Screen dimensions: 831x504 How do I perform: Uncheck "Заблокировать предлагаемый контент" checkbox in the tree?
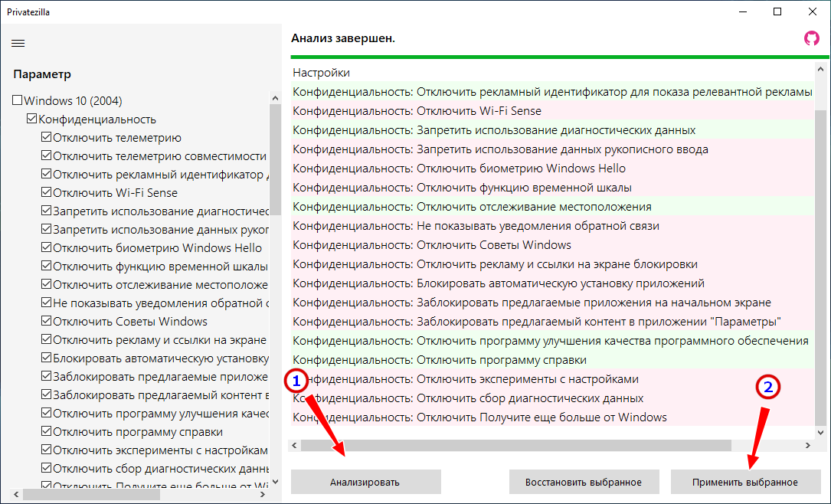(46, 394)
